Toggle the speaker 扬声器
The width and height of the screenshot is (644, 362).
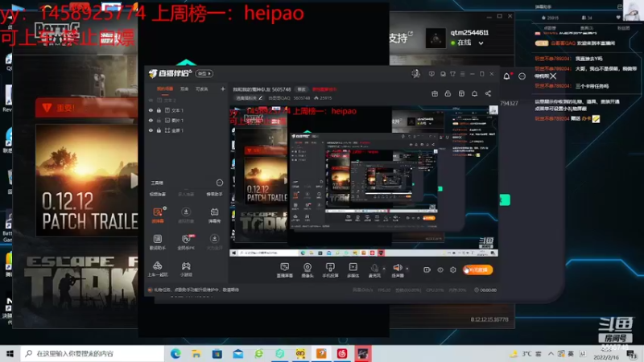click(x=398, y=270)
